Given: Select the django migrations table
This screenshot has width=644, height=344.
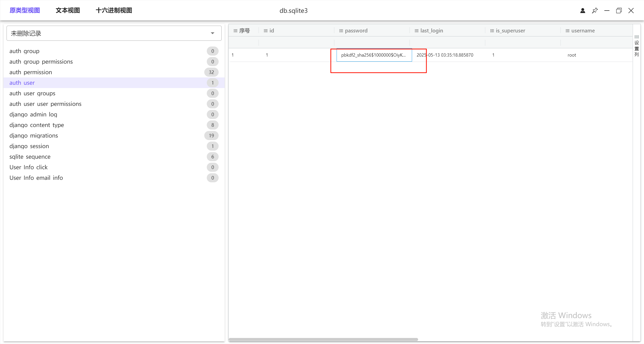Looking at the screenshot, I should click(x=34, y=136).
